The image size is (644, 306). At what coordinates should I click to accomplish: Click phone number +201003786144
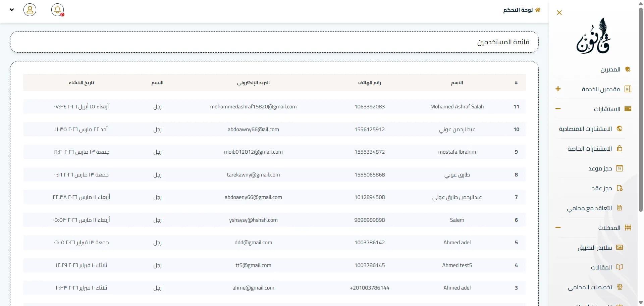click(370, 288)
